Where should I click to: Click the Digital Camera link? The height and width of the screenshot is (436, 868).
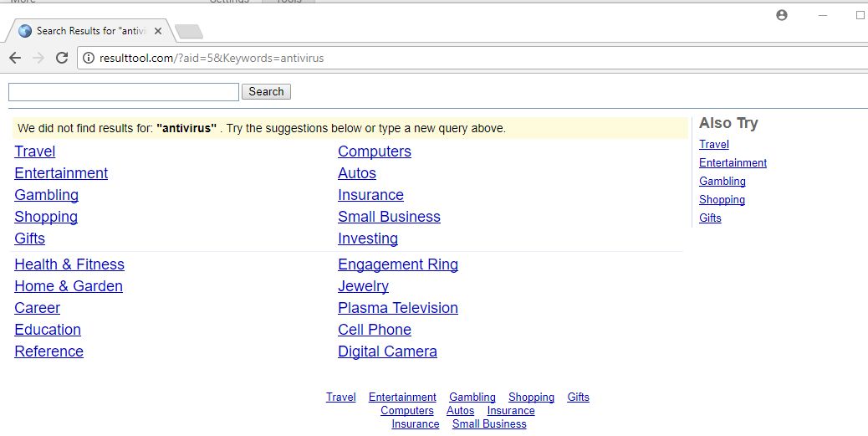point(387,351)
